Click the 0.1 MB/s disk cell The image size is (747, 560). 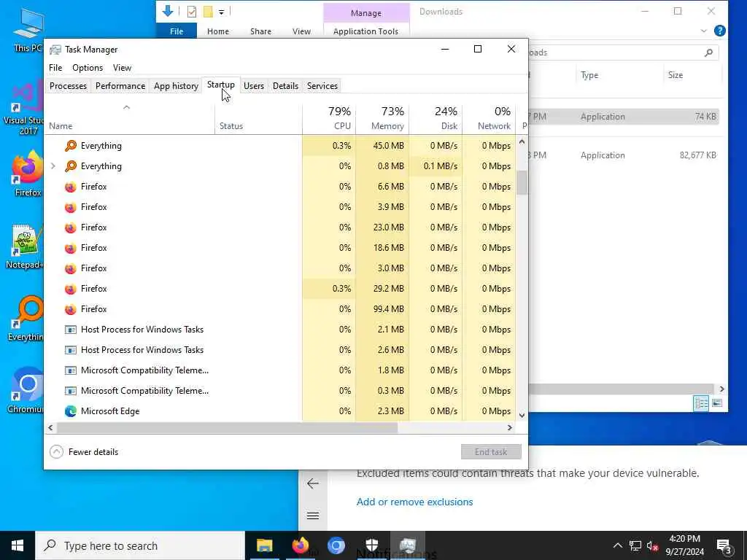click(436, 166)
